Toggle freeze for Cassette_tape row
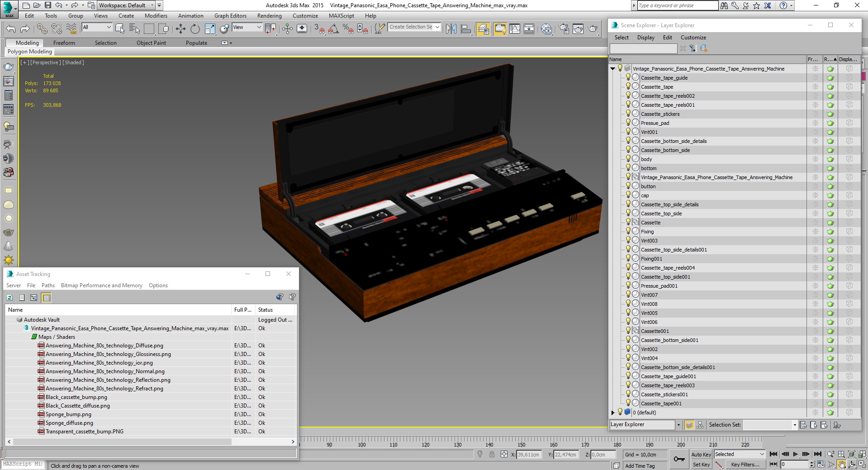868x470 pixels. coord(815,87)
